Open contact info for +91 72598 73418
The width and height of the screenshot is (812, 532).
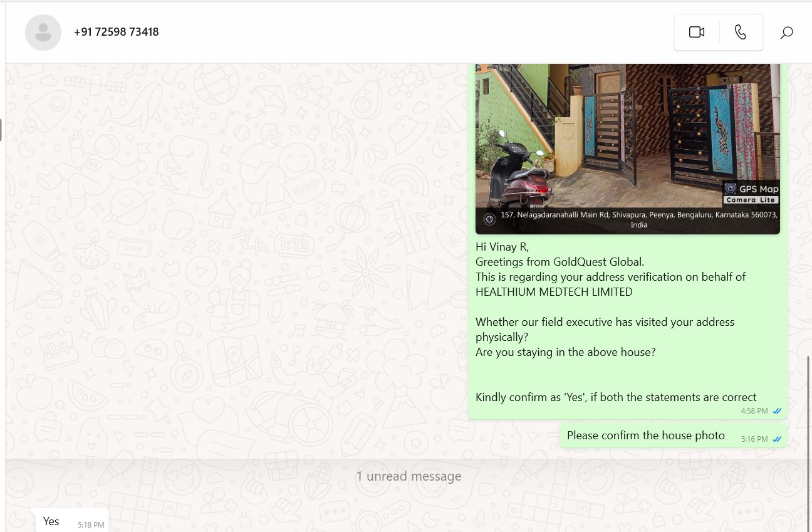[x=117, y=32]
